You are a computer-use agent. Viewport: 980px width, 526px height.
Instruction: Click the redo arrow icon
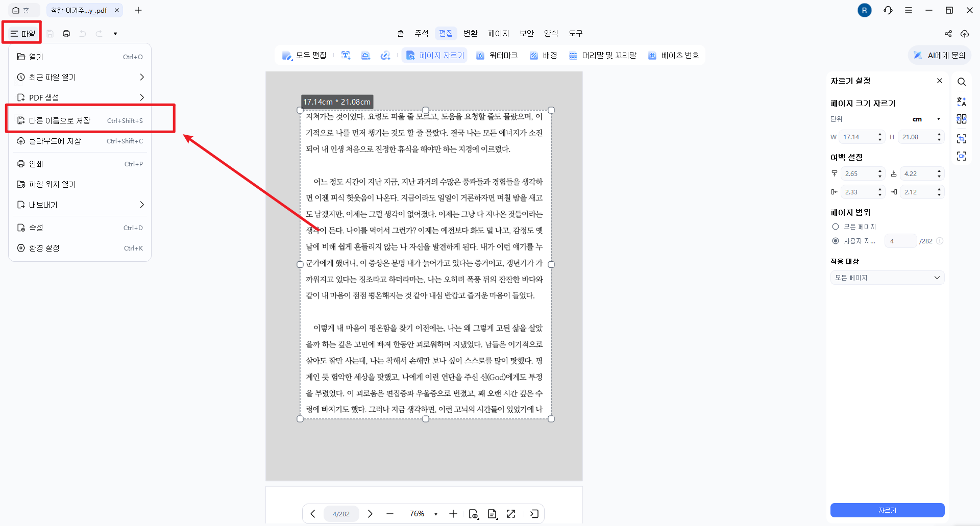tap(99, 34)
